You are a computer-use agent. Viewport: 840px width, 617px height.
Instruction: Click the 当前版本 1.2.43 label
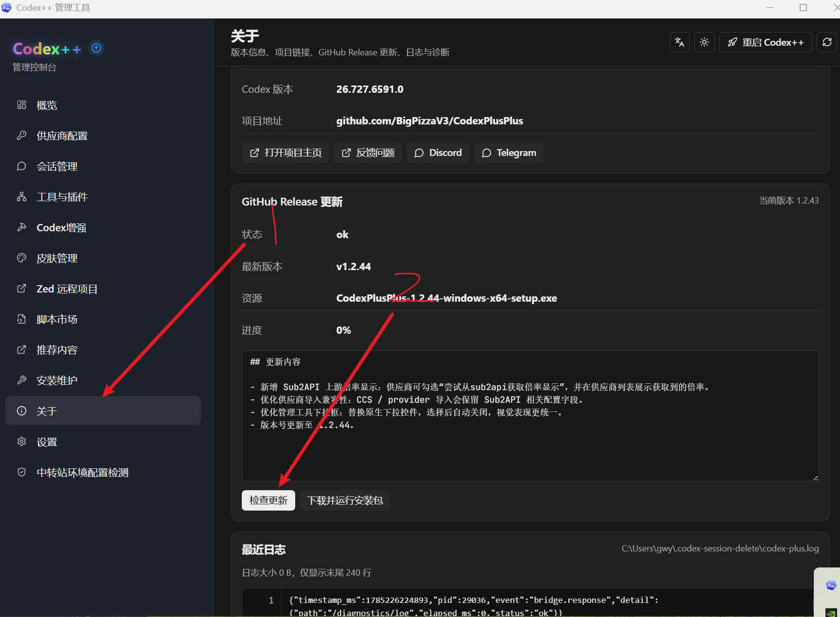pyautogui.click(x=789, y=200)
